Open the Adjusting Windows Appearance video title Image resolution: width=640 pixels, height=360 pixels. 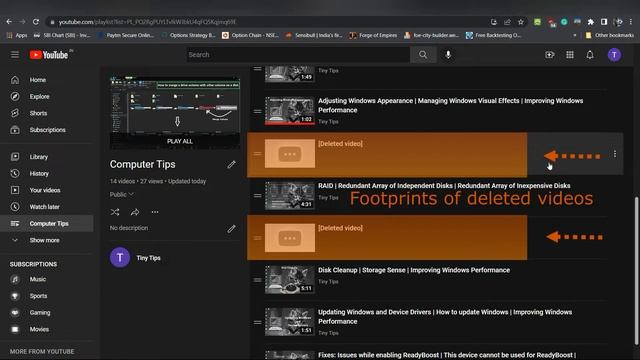pos(450,105)
